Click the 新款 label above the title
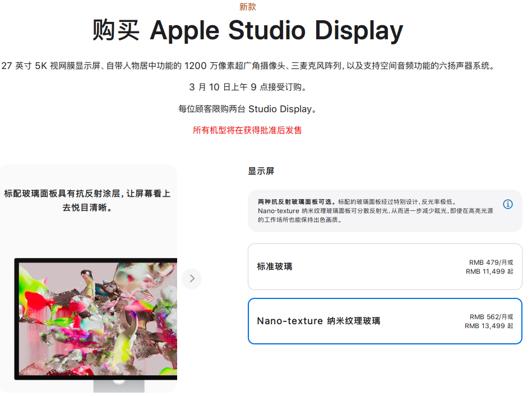Screen dimensions: 532x396 coord(247,7)
